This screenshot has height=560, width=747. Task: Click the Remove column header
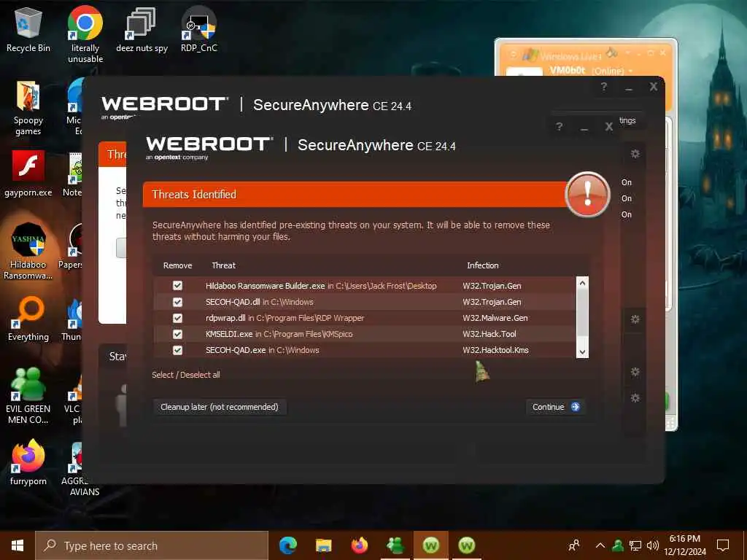click(178, 265)
